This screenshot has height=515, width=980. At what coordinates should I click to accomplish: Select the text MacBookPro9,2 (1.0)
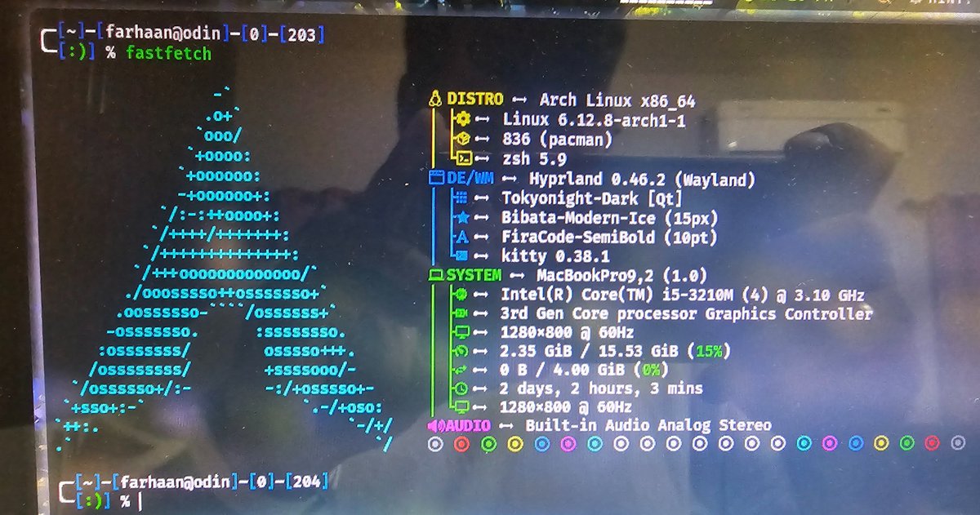click(x=621, y=276)
